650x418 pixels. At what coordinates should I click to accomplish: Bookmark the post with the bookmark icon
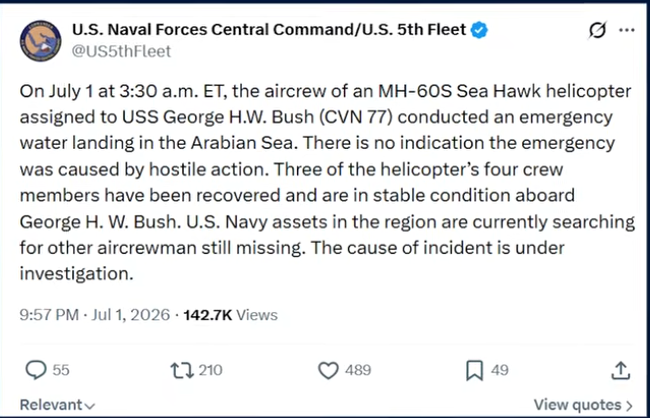click(x=474, y=370)
